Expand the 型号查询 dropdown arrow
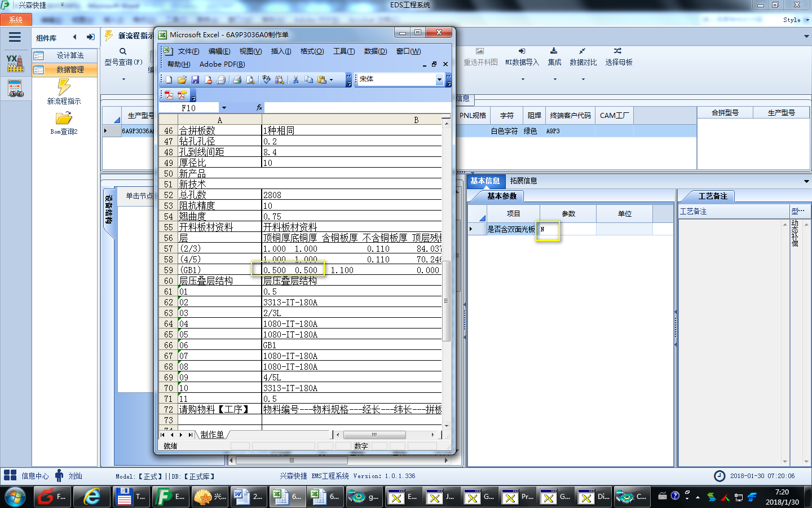The height and width of the screenshot is (508, 812). 123,79
